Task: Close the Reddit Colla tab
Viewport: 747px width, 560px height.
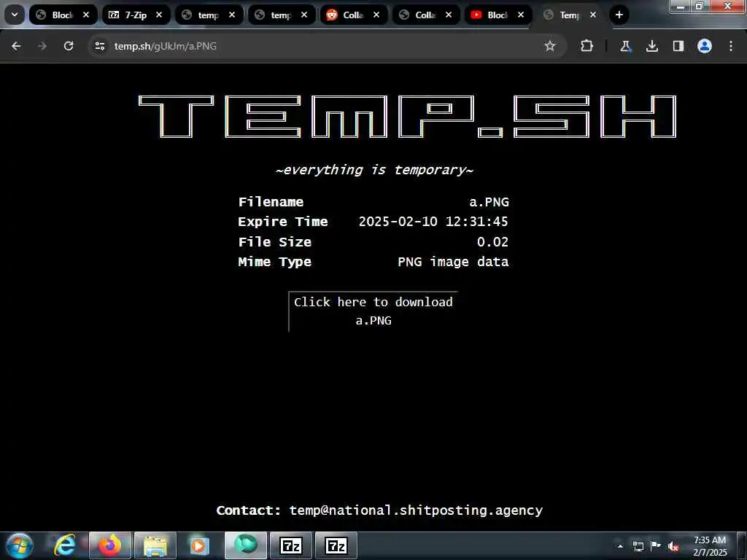Action: click(x=376, y=15)
